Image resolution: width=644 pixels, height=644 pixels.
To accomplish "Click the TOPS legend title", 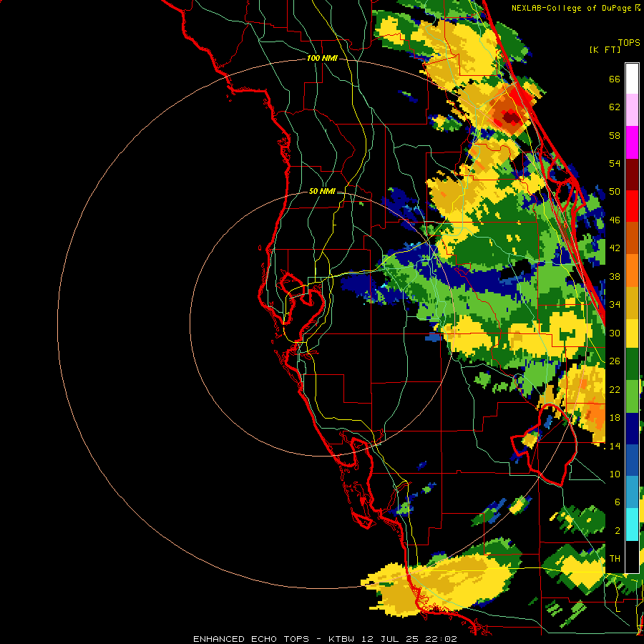I will click(x=629, y=43).
